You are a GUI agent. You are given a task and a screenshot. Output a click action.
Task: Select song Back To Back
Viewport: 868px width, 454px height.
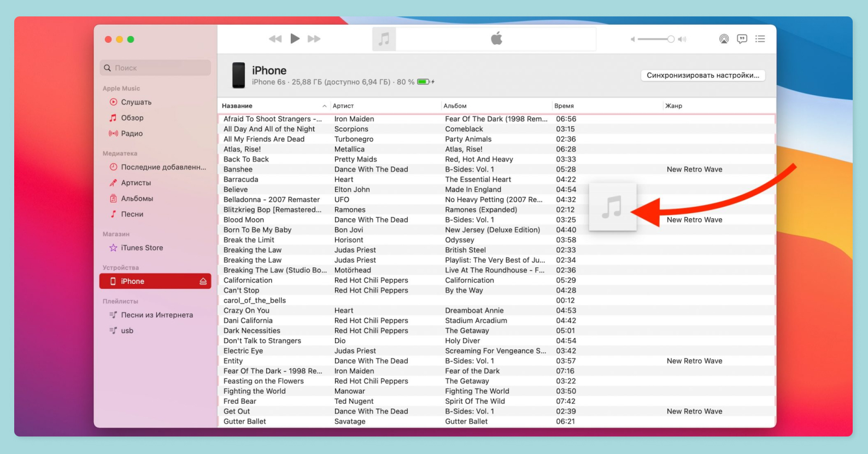pyautogui.click(x=246, y=159)
